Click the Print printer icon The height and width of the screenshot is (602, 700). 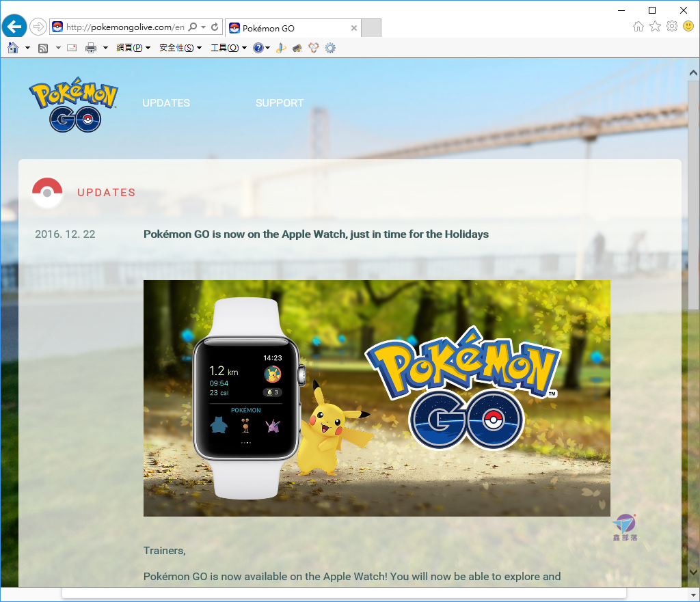[91, 48]
